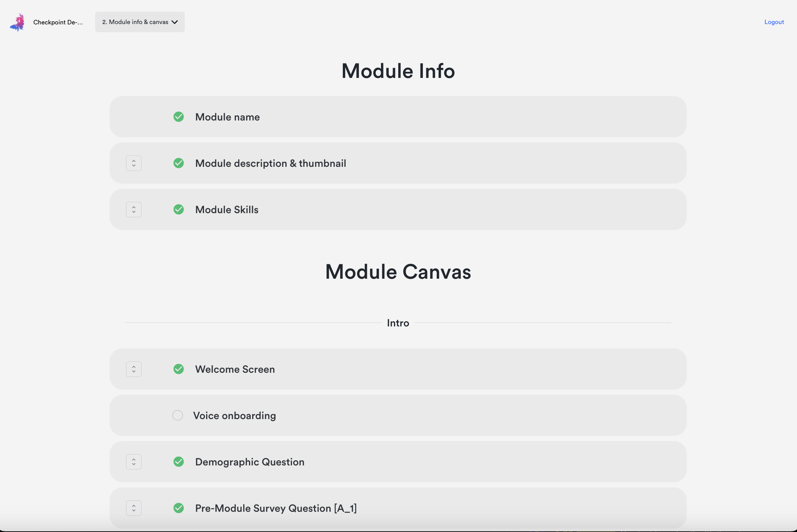The height and width of the screenshot is (532, 797).
Task: Open the Module name row
Action: click(x=227, y=117)
